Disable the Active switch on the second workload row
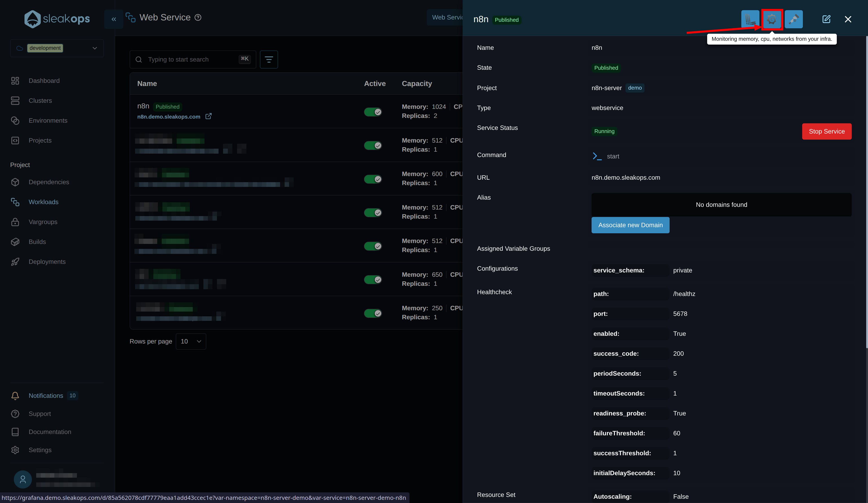The image size is (868, 503). coord(373,145)
